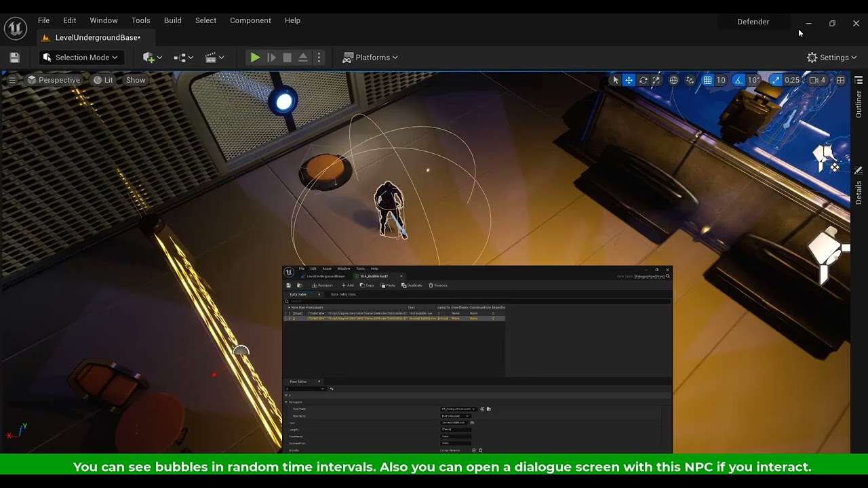Open the Window menu in the main editor
Screen dimensions: 868x488
coord(104,20)
